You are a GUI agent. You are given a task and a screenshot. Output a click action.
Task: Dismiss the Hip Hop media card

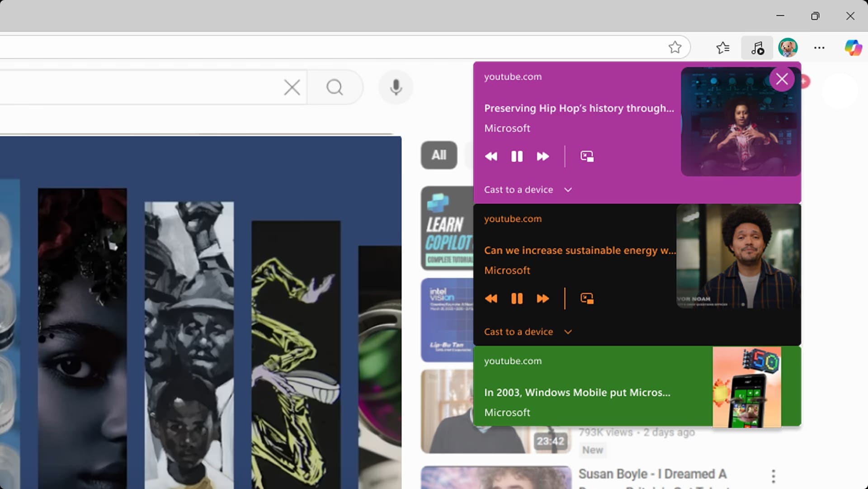782,79
